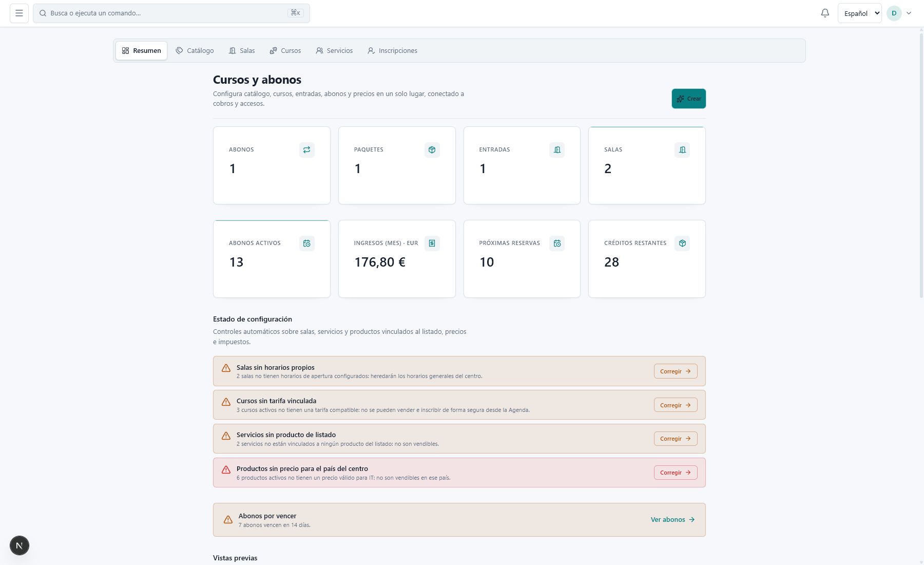Open the Español language dropdown

point(859,13)
